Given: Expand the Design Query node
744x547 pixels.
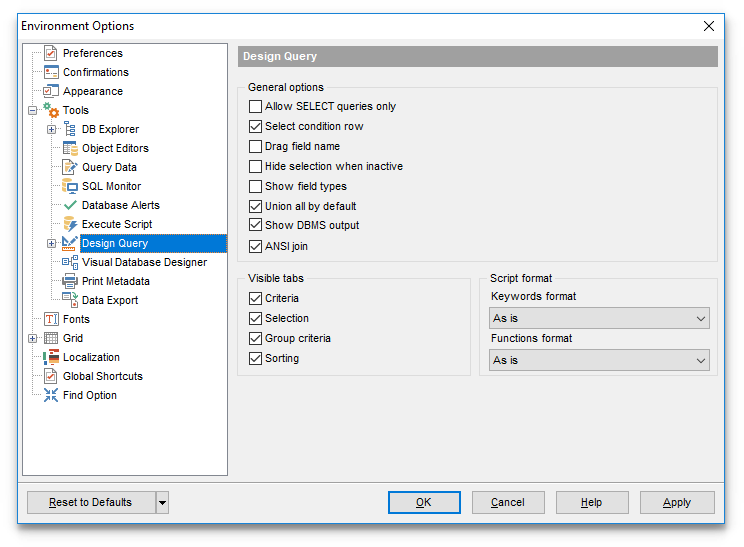Looking at the screenshot, I should (51, 243).
